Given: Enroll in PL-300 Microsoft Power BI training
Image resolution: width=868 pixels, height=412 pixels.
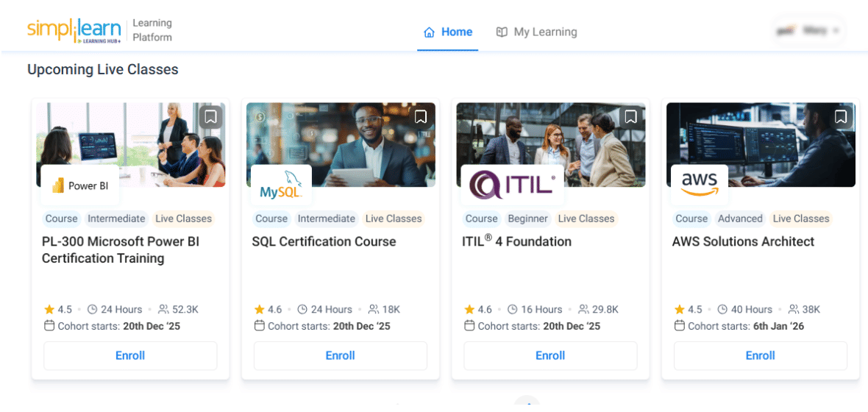Looking at the screenshot, I should pos(130,356).
